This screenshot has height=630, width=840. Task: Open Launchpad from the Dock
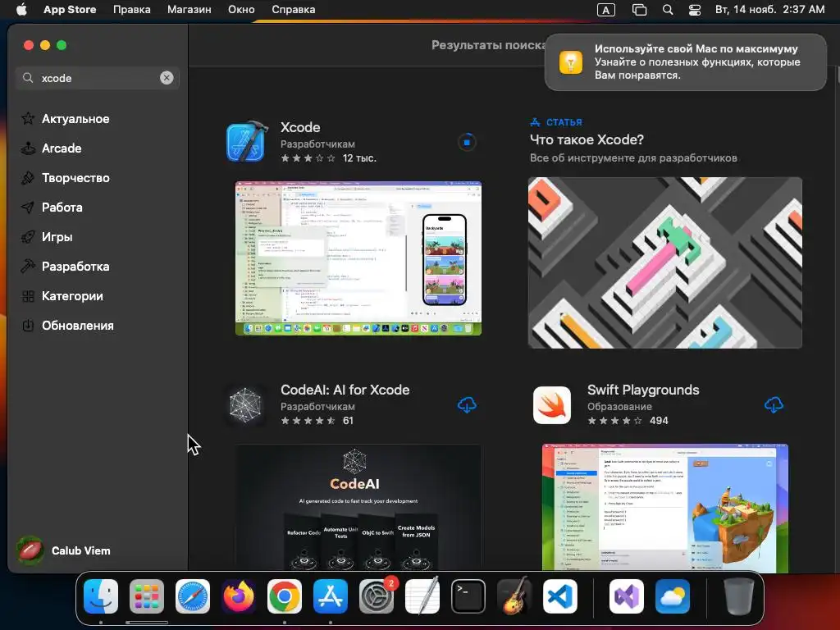(x=147, y=596)
